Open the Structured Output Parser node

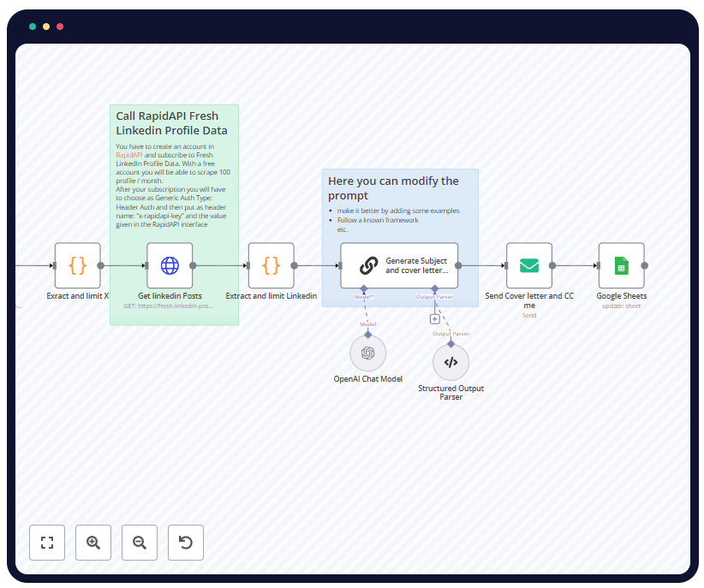[x=450, y=362]
